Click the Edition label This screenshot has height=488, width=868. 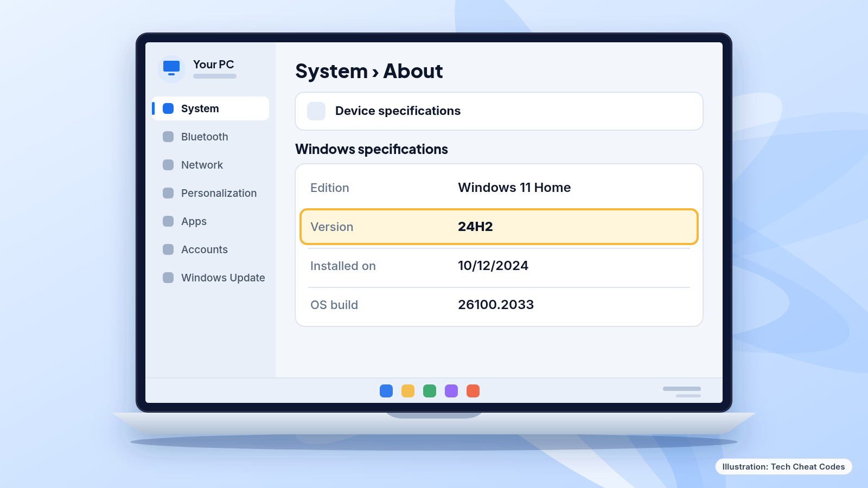pos(330,188)
